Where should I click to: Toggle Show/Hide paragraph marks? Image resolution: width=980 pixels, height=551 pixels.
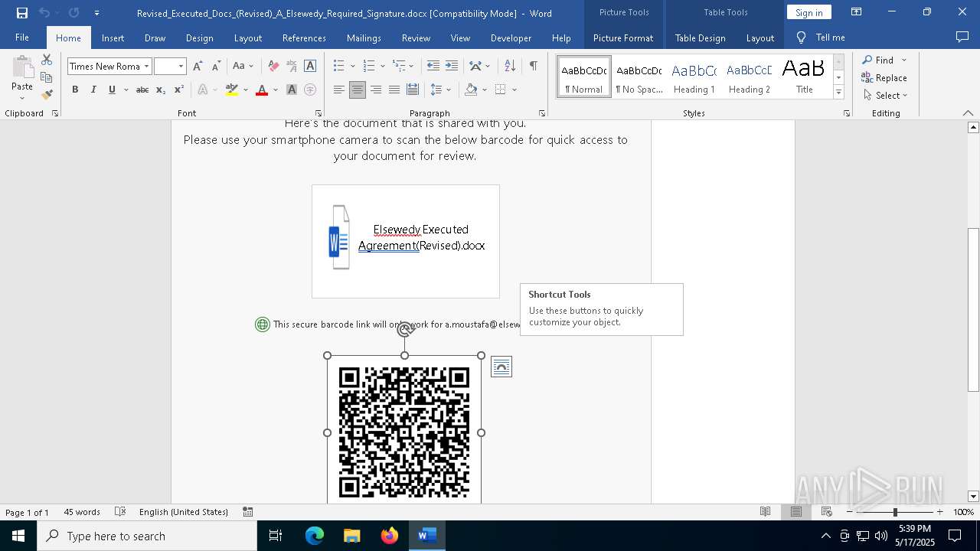(x=533, y=67)
